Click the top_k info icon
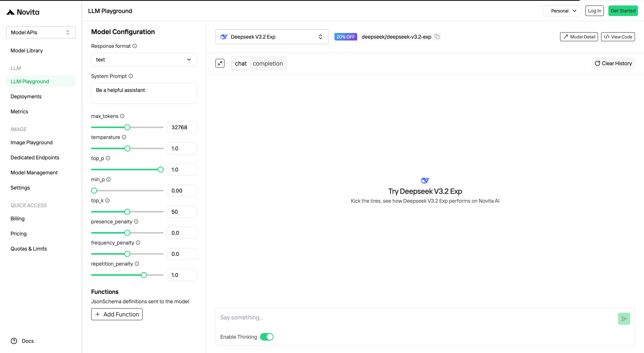644x353 pixels. pos(107,200)
